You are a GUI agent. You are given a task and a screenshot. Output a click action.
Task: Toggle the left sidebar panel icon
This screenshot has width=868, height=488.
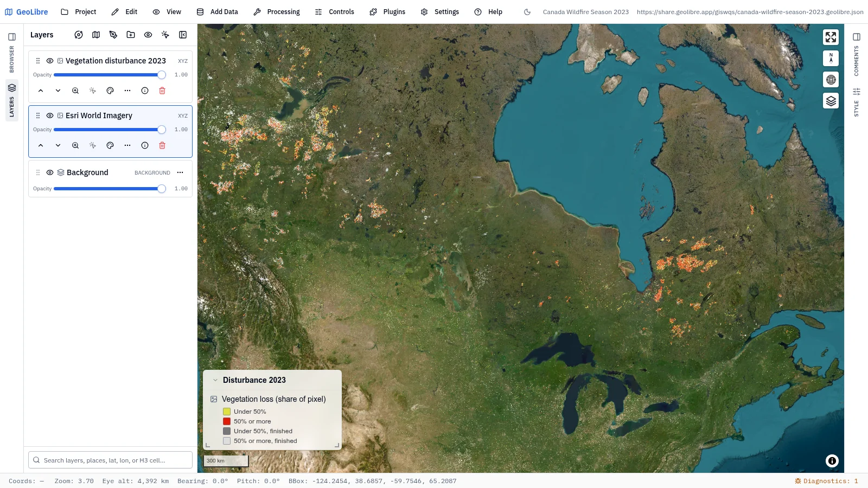[x=12, y=37]
